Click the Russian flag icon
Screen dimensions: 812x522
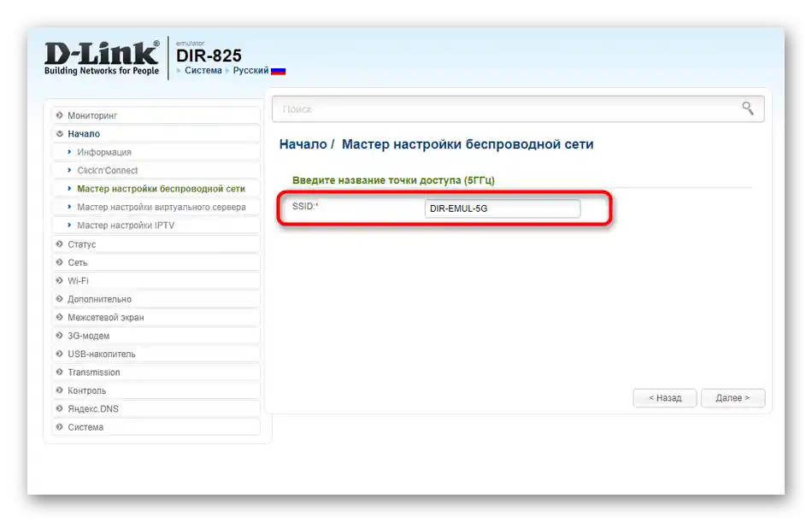278,71
